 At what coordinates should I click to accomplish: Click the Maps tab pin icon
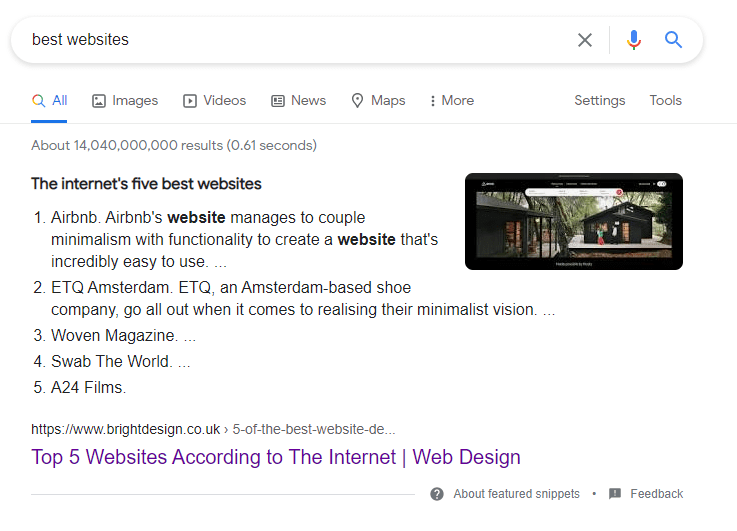tap(357, 101)
